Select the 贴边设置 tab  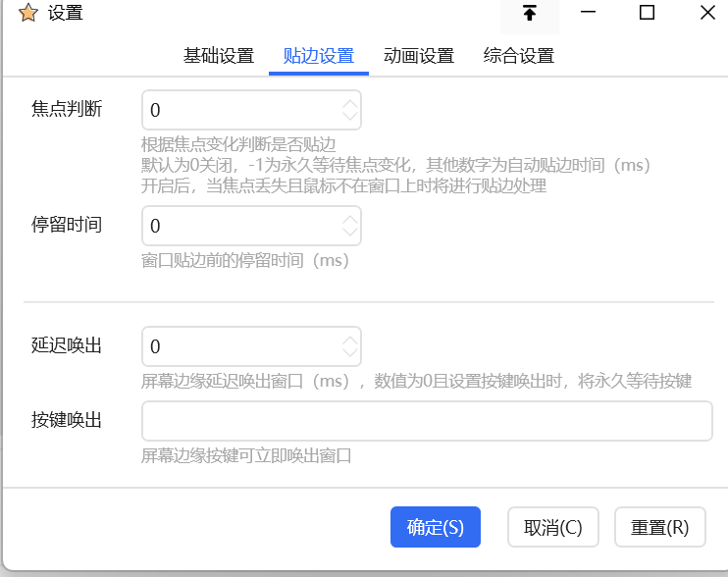319,56
